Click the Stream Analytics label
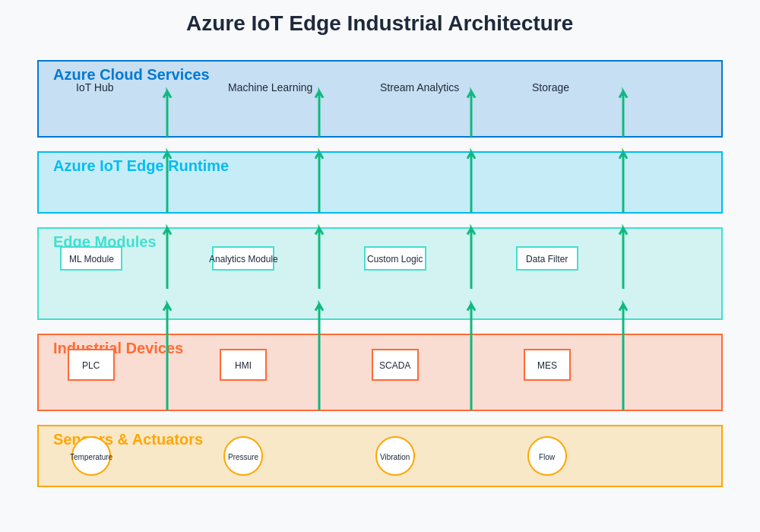 [x=420, y=87]
